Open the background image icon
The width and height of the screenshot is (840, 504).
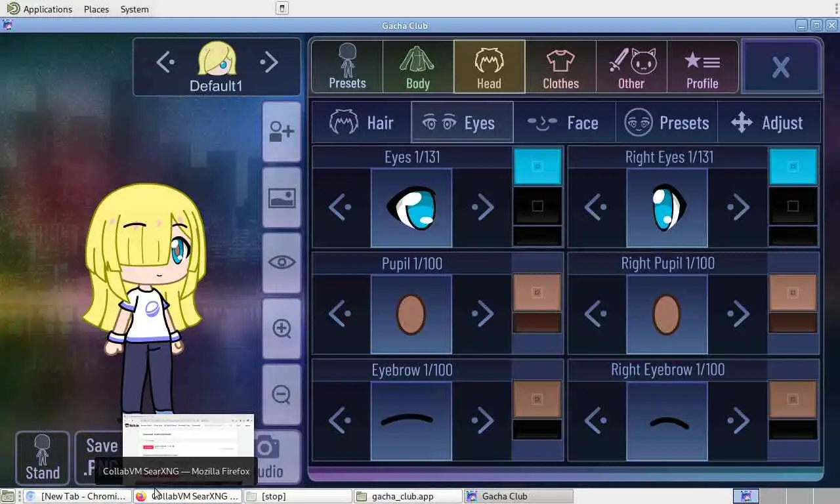click(x=282, y=198)
